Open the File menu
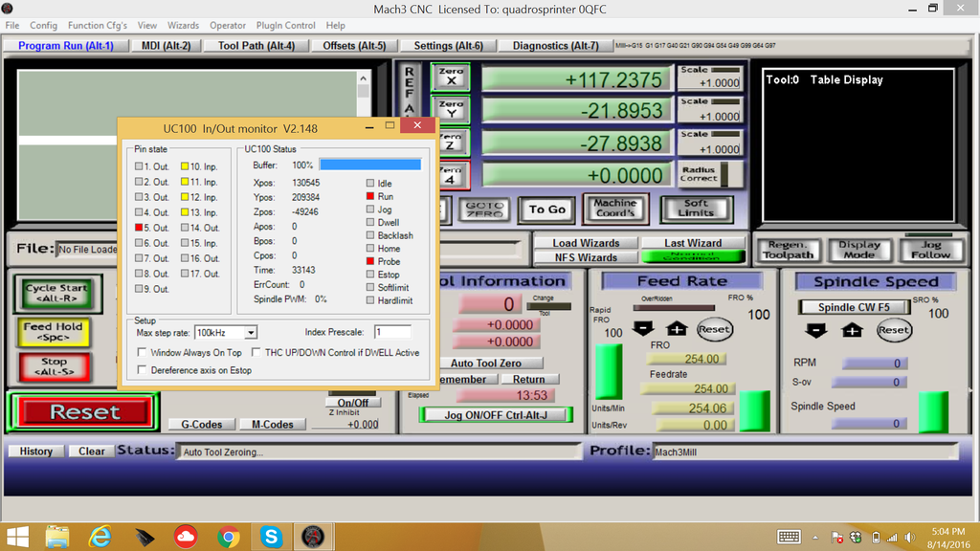 click(12, 26)
